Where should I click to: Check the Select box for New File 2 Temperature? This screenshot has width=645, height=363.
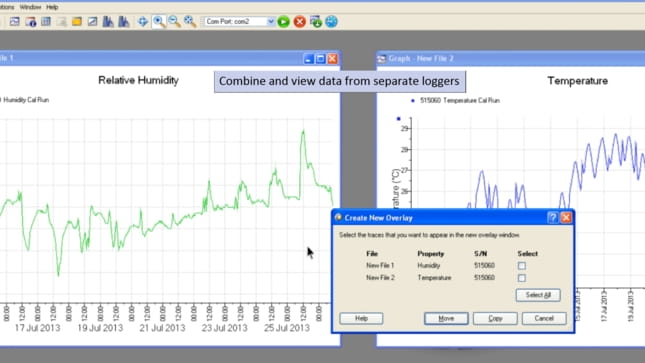click(x=522, y=278)
